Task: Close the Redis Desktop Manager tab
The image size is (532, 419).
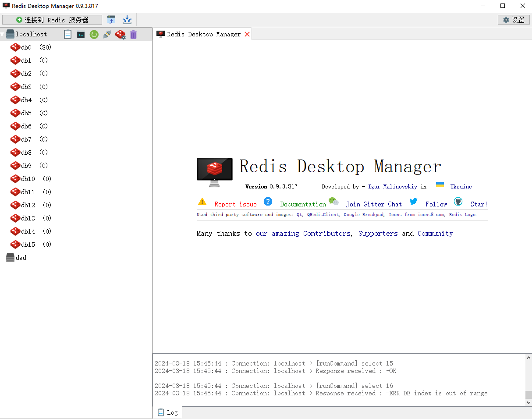Action: coord(247,34)
